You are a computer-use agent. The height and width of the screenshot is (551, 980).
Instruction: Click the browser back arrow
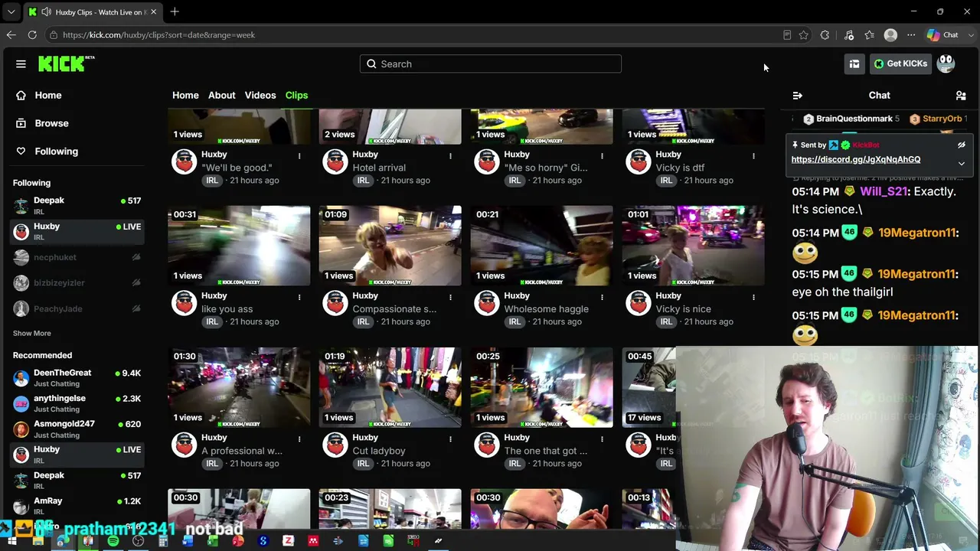point(11,34)
